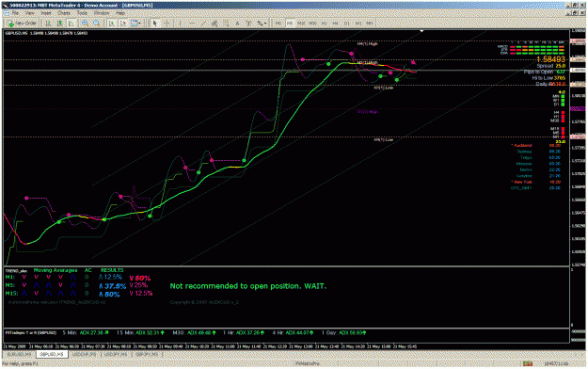Zoom out the chart with magnifier minus
Screen dimensions: 588x369
click(x=97, y=24)
